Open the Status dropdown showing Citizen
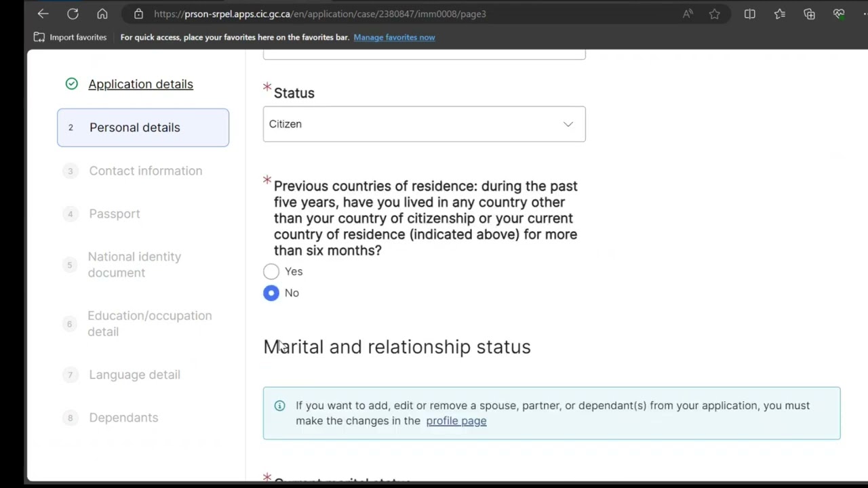The image size is (868, 488). [424, 124]
